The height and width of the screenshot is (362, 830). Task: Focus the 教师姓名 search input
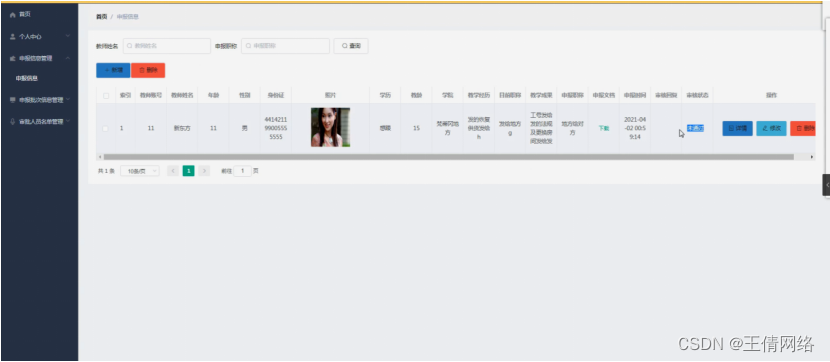click(x=167, y=46)
